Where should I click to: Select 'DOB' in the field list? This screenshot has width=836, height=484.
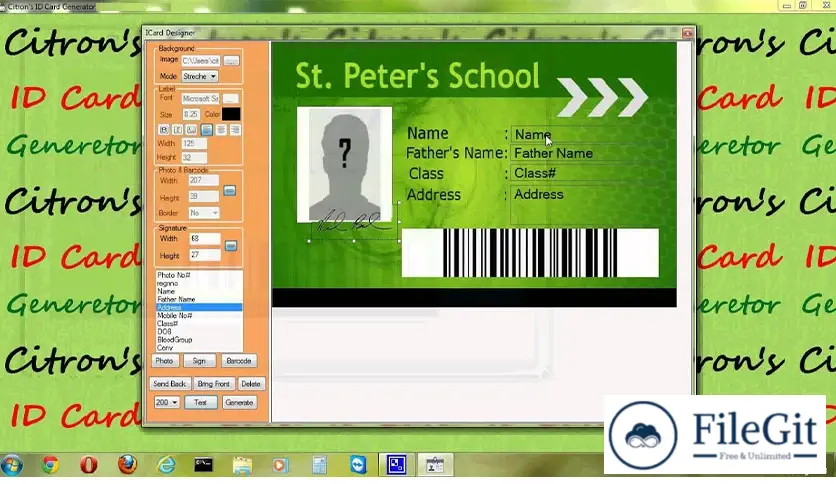[199, 332]
